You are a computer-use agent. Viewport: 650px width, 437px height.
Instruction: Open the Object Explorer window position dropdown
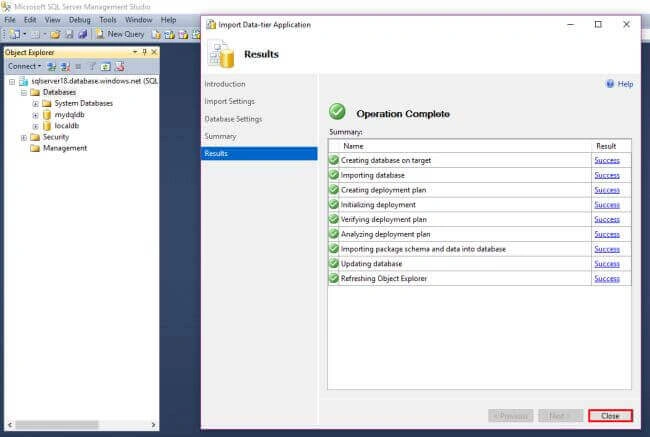click(x=135, y=52)
